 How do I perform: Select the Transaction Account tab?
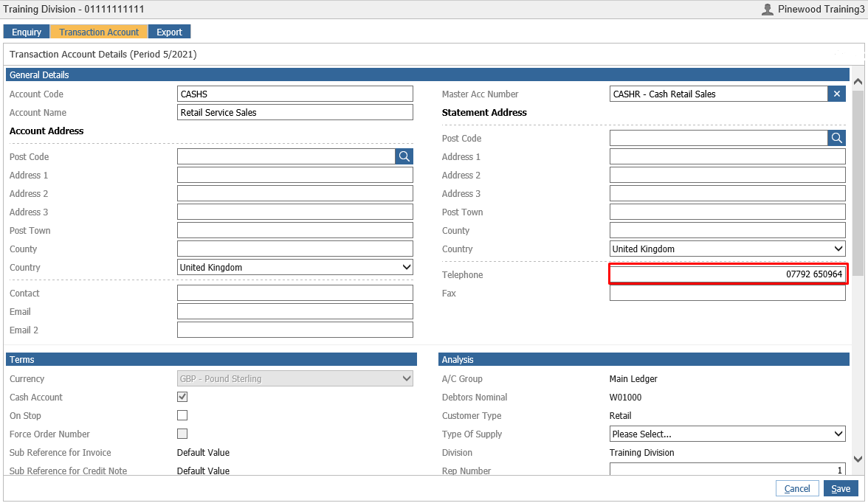99,32
